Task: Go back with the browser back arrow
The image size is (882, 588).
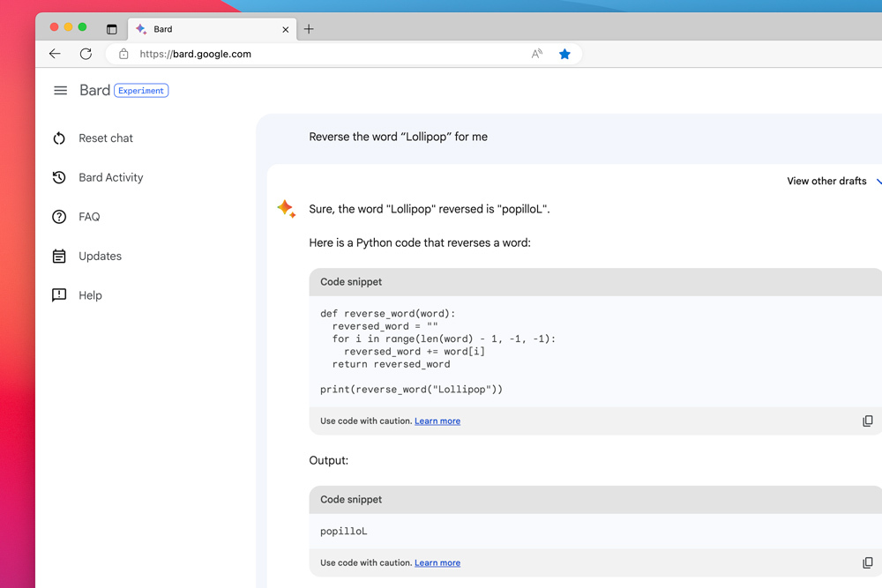Action: pyautogui.click(x=55, y=54)
